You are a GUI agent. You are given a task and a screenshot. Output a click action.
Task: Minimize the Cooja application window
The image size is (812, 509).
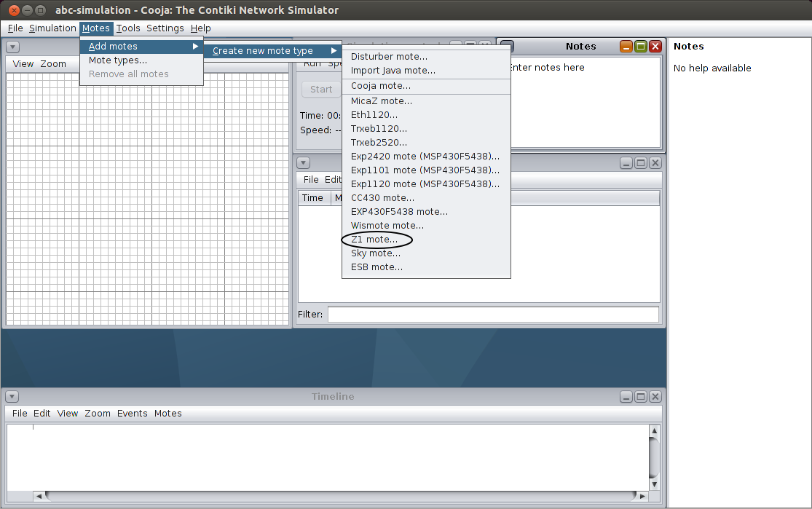[27, 10]
